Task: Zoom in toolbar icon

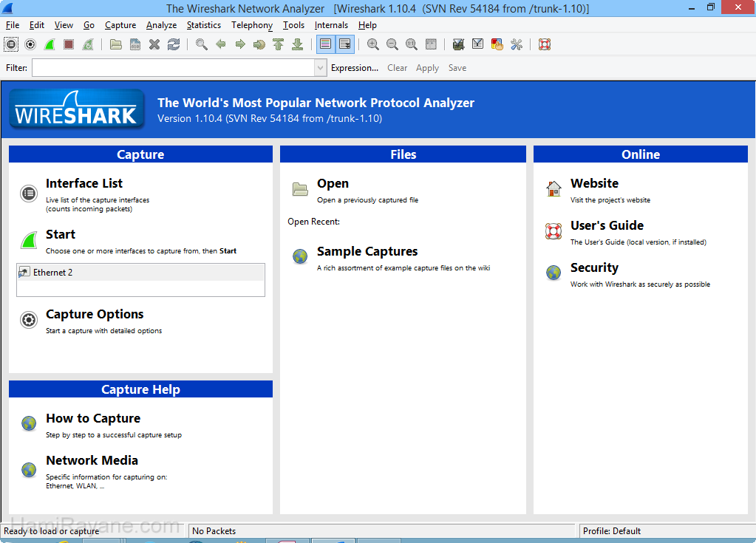Action: point(372,44)
